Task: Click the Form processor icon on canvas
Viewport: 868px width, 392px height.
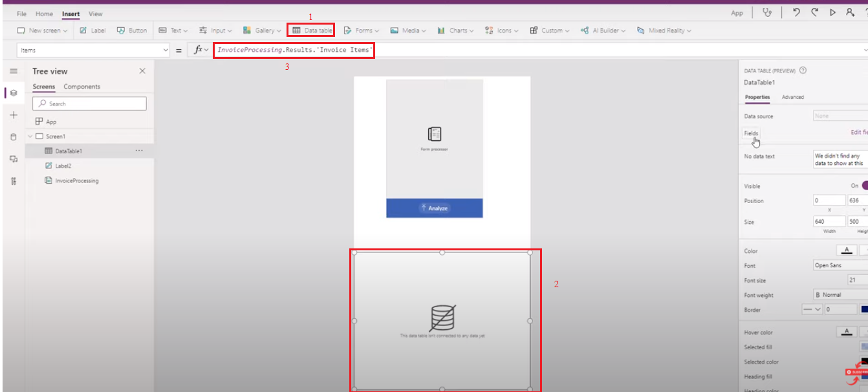Action: tap(435, 134)
